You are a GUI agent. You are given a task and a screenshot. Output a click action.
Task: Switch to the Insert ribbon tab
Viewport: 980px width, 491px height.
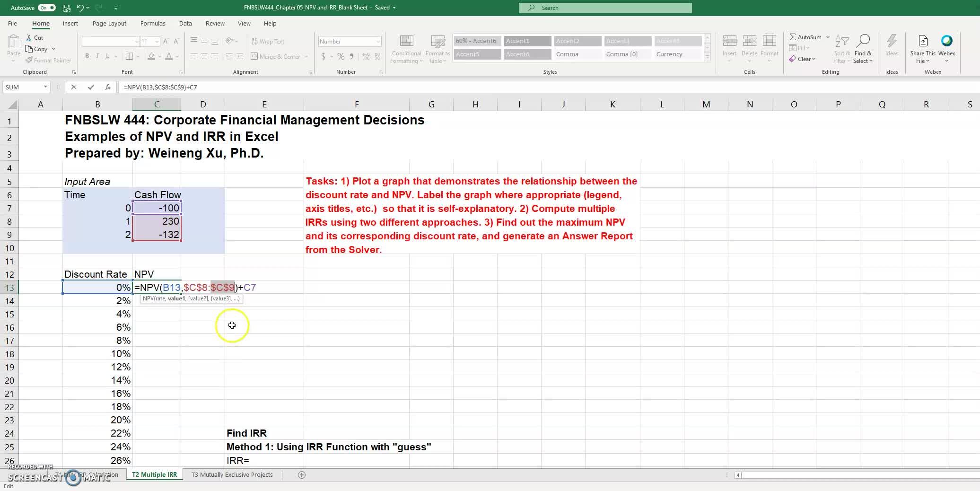pyautogui.click(x=70, y=23)
